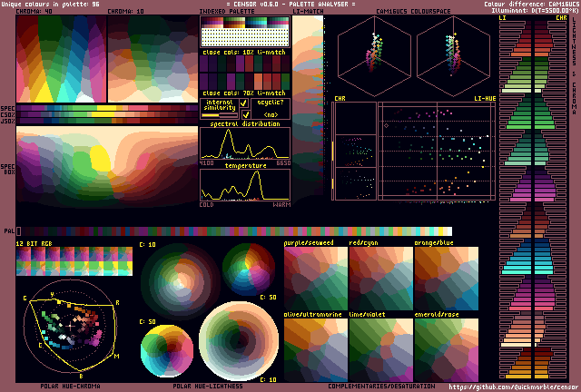Click the 'temperature' label
Image resolution: width=581 pixels, height=392 pixels.
point(246,166)
